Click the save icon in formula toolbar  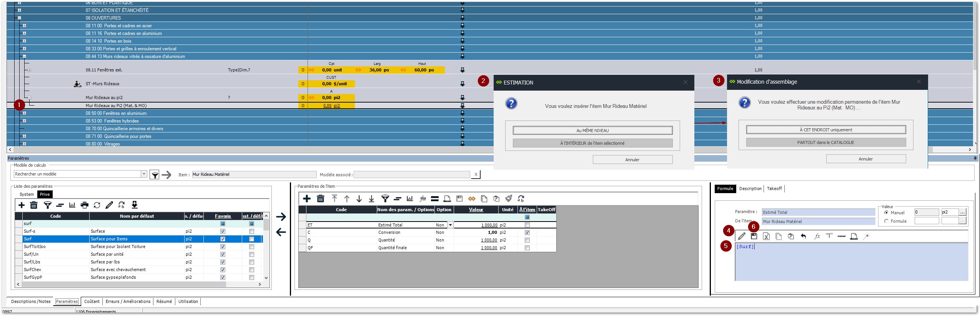(754, 236)
